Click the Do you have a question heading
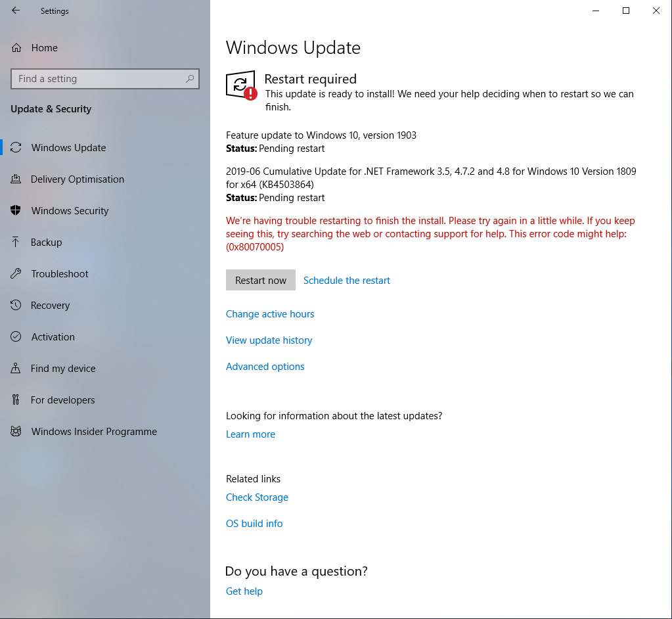672x619 pixels. (296, 571)
